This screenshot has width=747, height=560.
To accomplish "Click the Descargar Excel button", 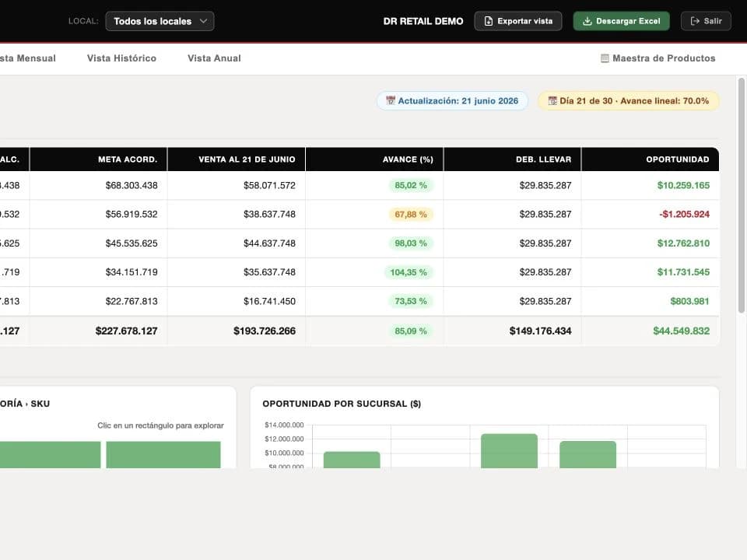I will click(621, 21).
